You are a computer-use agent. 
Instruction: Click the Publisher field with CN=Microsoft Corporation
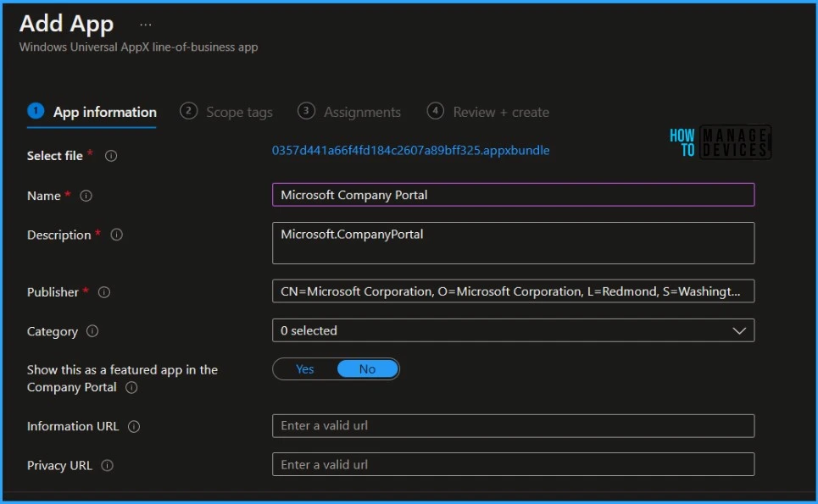pos(514,291)
